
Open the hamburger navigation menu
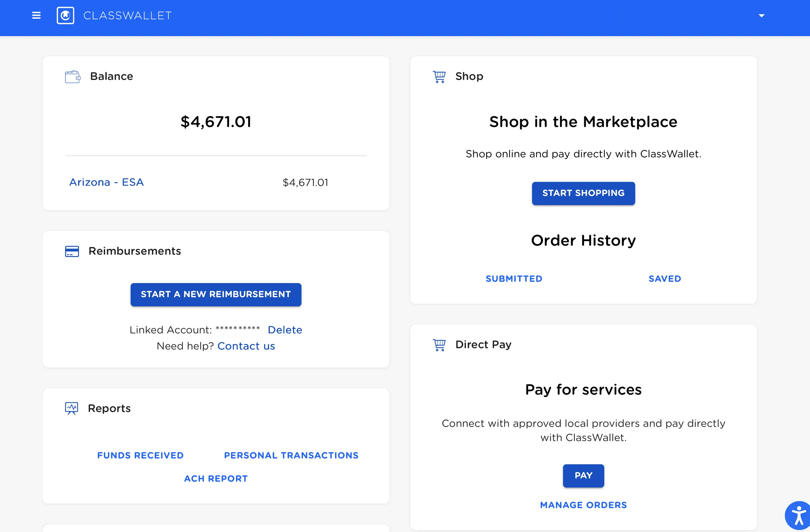tap(36, 16)
